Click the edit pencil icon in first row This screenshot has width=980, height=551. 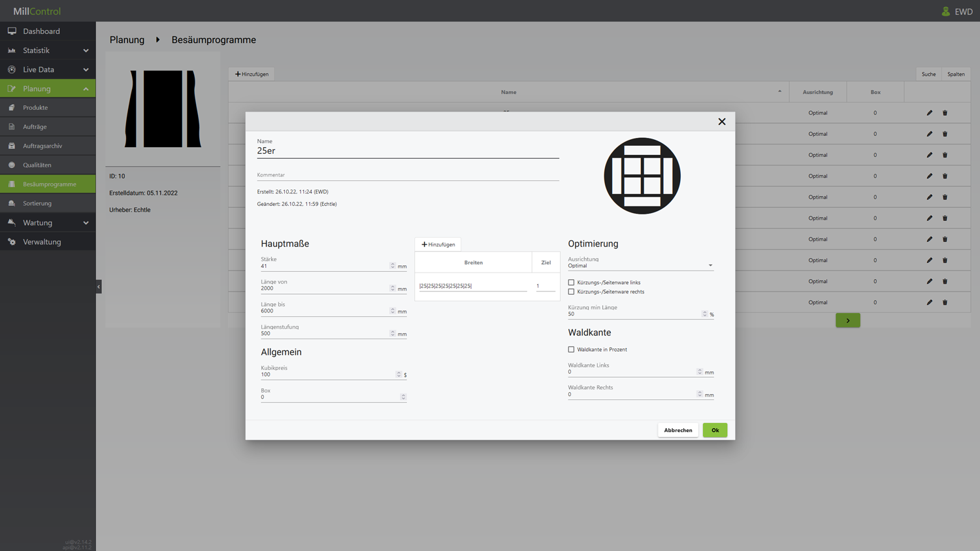pyautogui.click(x=929, y=113)
